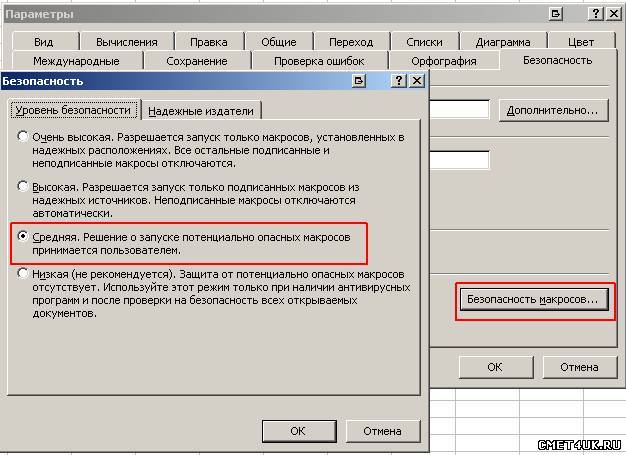626x455 pixels.
Task: Click the password field beside Дополнительно
Action: pyautogui.click(x=459, y=110)
